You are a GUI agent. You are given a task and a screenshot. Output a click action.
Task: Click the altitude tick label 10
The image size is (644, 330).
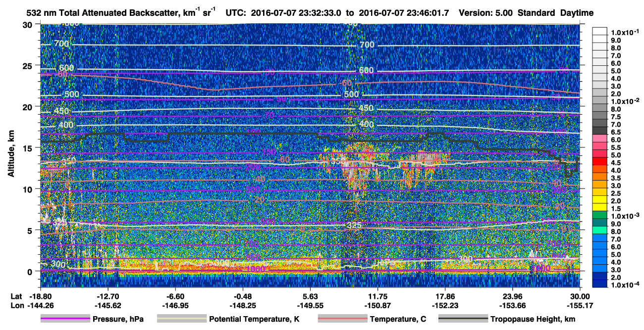click(x=29, y=189)
